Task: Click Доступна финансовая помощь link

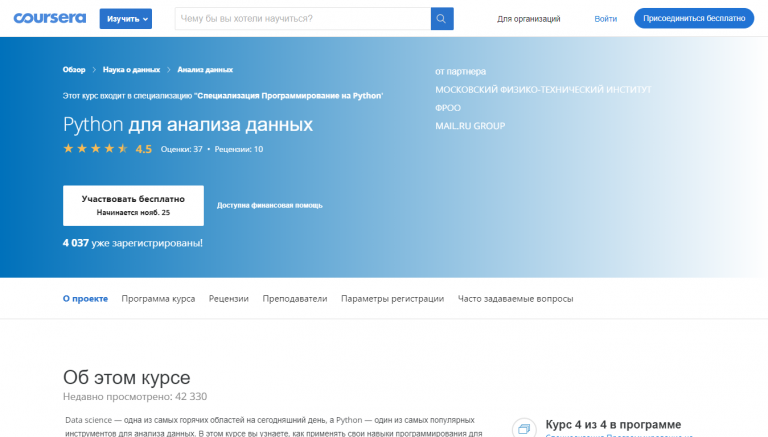Action: point(270,205)
